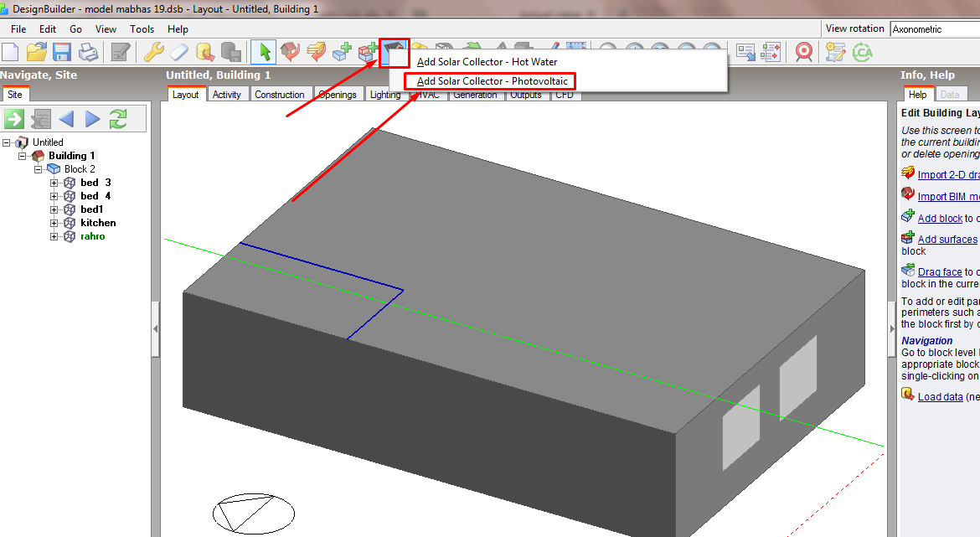The width and height of the screenshot is (980, 537).
Task: Expand the kitchen zone node
Action: pyautogui.click(x=54, y=223)
